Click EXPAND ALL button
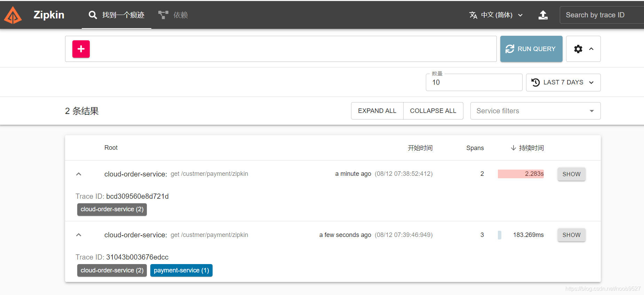The width and height of the screenshot is (644, 295). point(377,111)
